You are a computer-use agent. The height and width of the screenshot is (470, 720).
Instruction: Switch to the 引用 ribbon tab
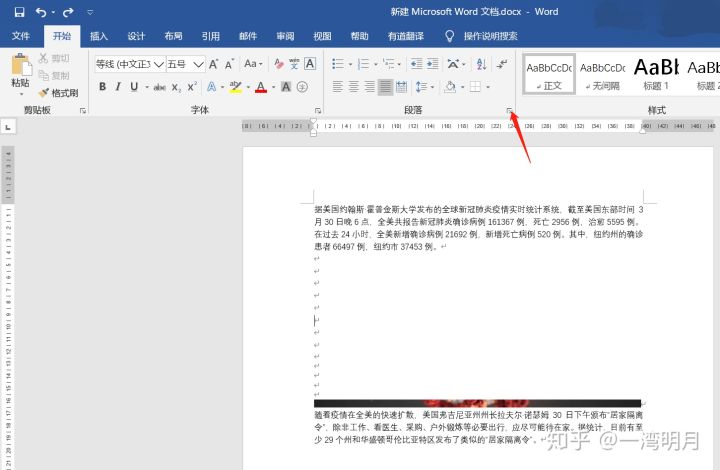pyautogui.click(x=210, y=36)
